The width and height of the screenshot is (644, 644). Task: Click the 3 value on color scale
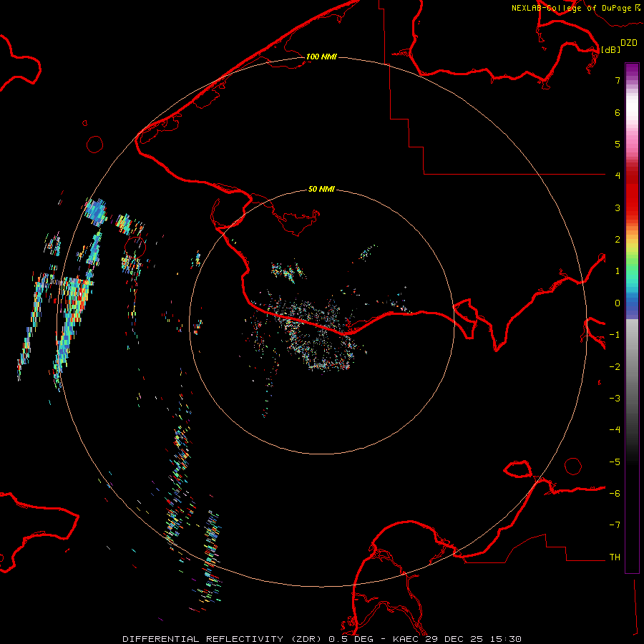(618, 208)
